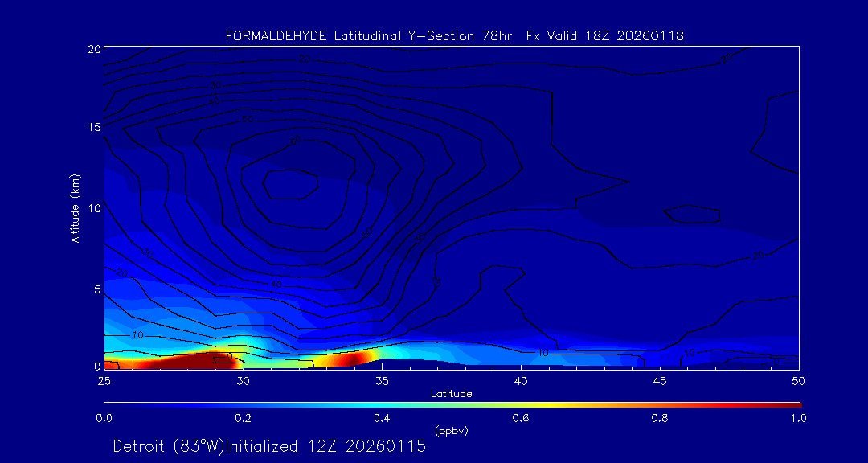868x463 pixels.
Task: Click altitude tick label 5
Action: click(x=96, y=288)
